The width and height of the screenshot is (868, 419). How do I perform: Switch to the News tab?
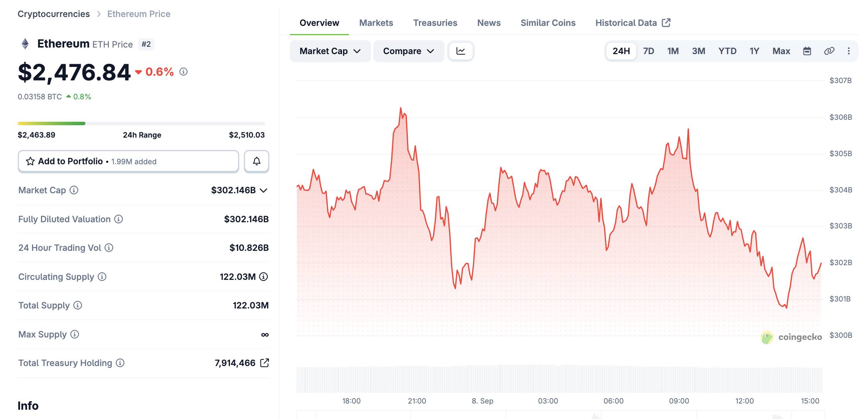pyautogui.click(x=489, y=23)
